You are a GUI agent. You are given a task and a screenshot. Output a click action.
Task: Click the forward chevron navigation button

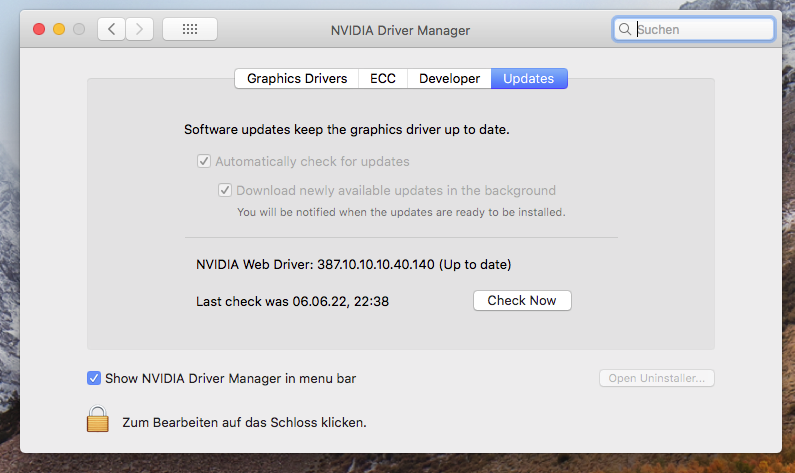click(x=139, y=30)
